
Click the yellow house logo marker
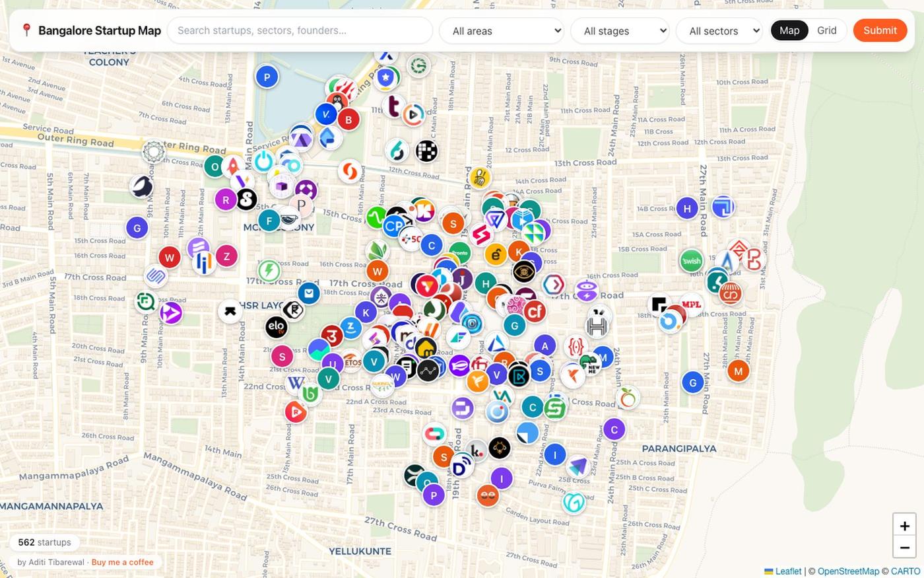point(426,347)
